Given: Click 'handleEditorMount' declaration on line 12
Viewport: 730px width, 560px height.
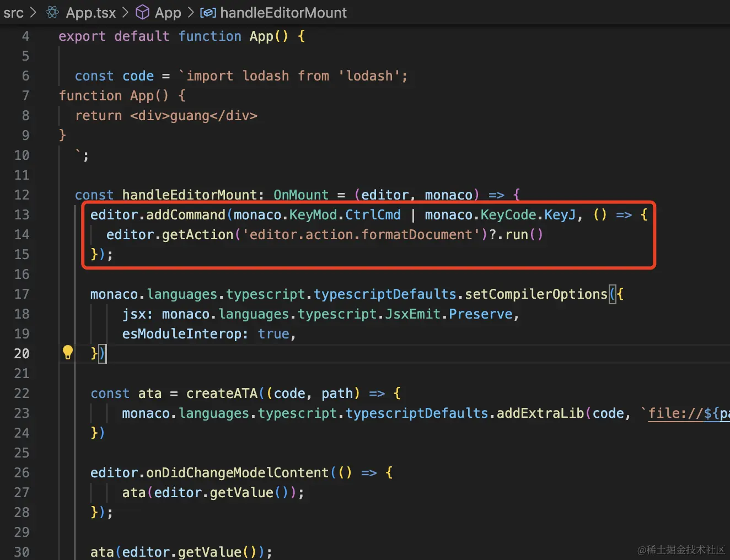Looking at the screenshot, I should click(190, 195).
